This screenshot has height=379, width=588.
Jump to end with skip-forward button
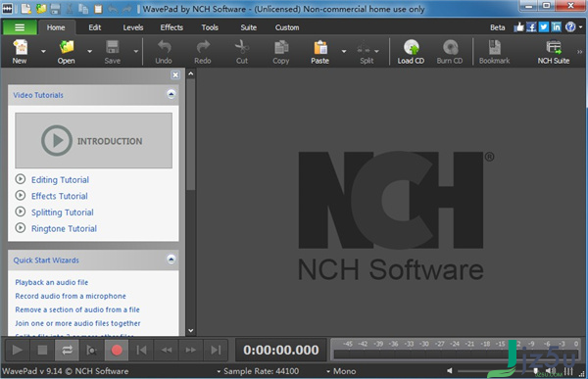point(216,351)
